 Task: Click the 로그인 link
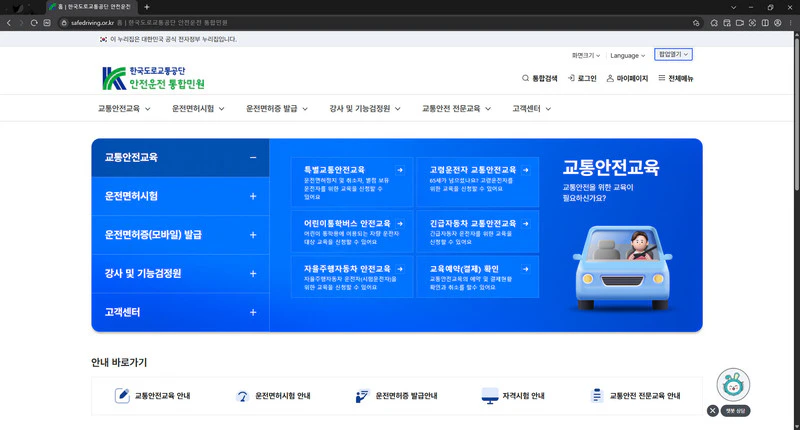[582, 78]
